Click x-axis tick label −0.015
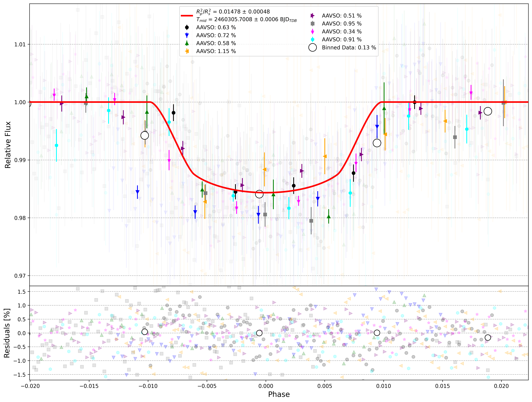The image size is (532, 402). coord(89,386)
